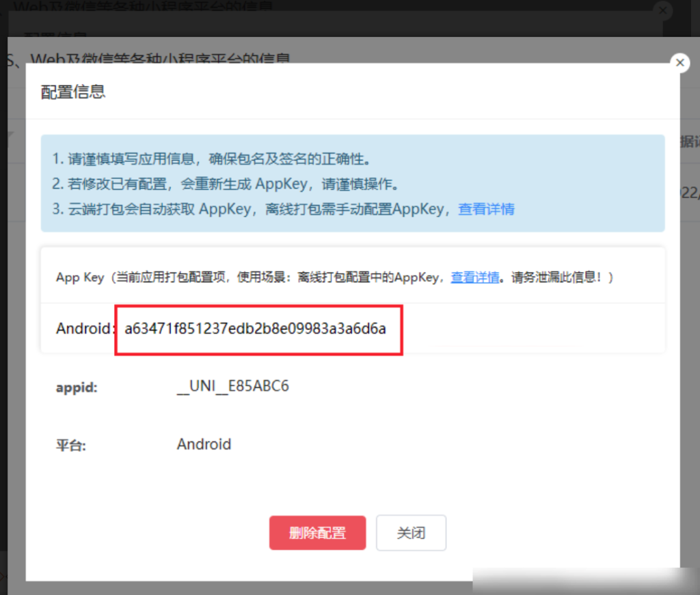The image size is (700, 595).
Task: Click the dimmed X icon of the background dialog
Action: click(x=662, y=10)
